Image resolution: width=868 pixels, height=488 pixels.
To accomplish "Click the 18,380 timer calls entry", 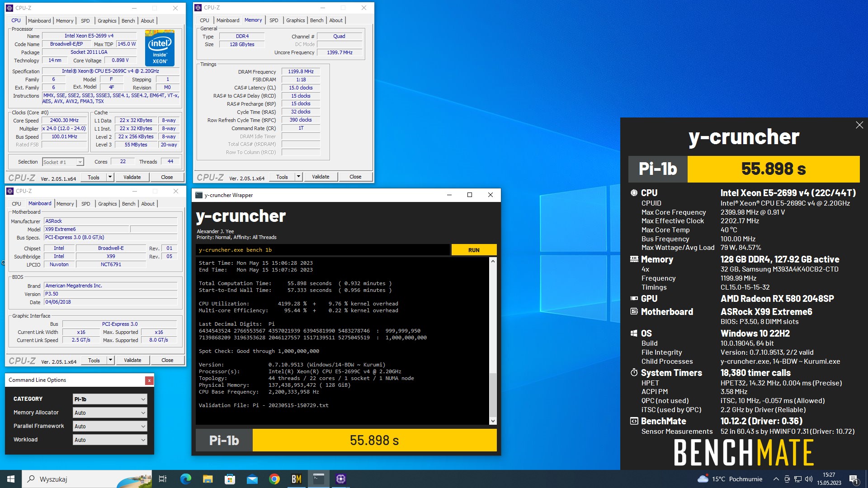I will 755,373.
